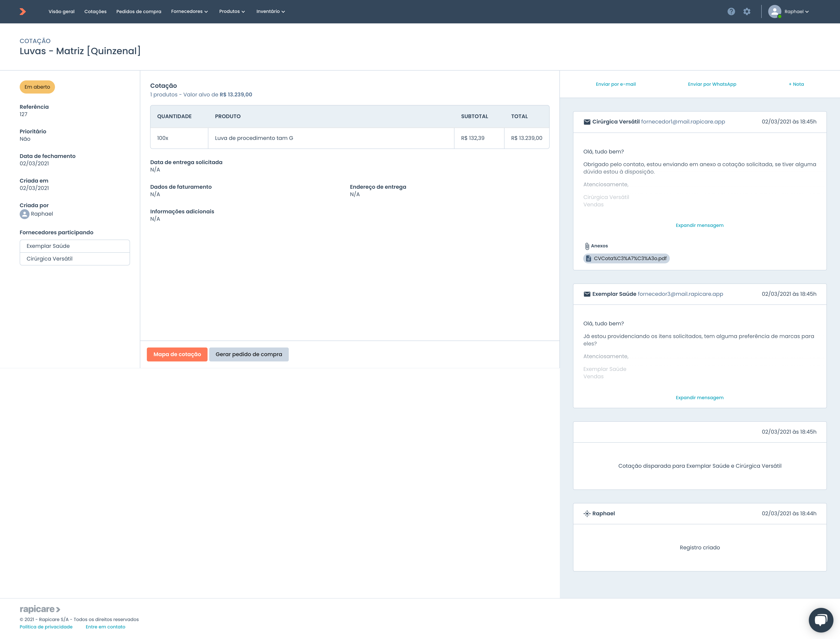Open the live chat bubble widget
The height and width of the screenshot is (639, 840).
point(821,620)
